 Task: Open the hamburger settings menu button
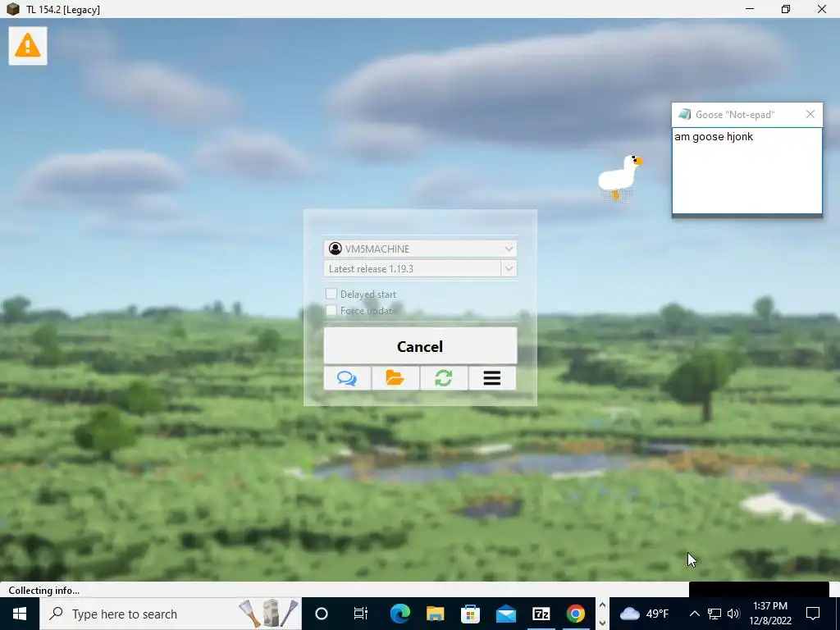(492, 378)
